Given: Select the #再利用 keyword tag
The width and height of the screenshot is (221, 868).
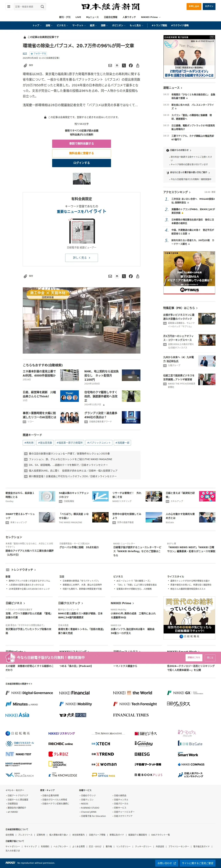Looking at the screenshot, I should coord(29,443).
